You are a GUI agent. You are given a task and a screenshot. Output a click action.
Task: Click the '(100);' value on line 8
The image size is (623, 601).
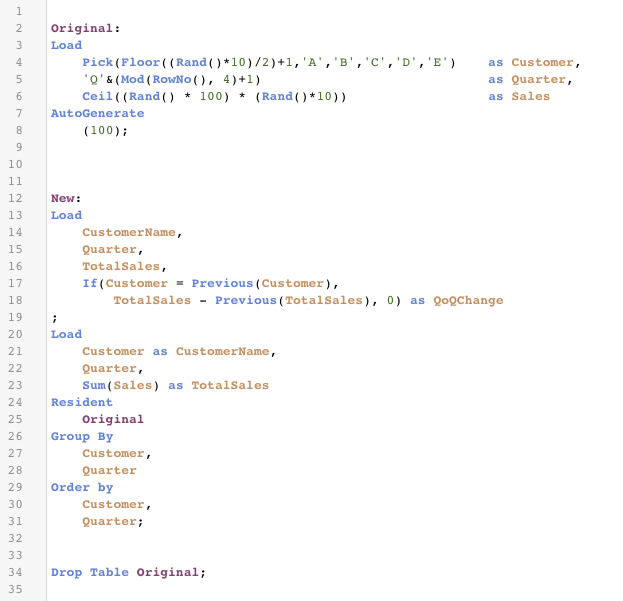(105, 130)
